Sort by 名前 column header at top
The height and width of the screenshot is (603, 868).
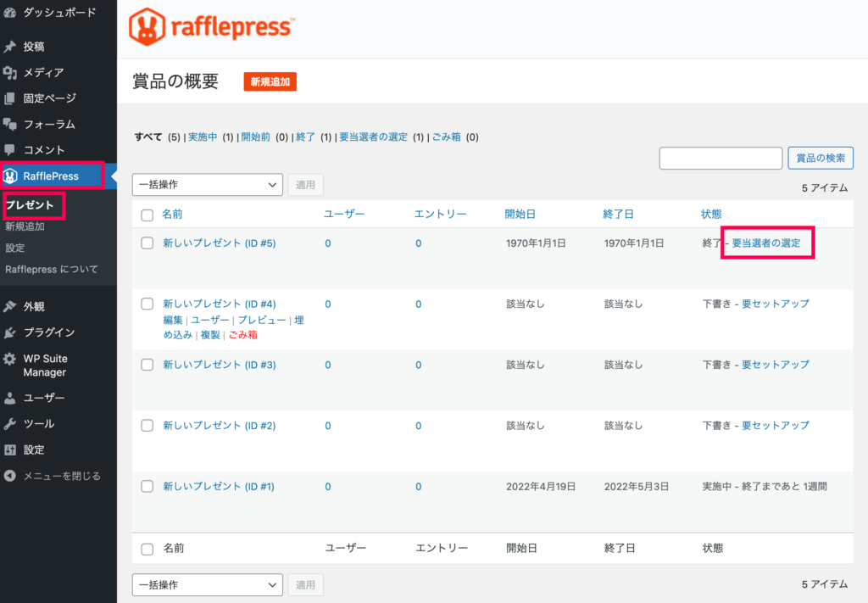(172, 215)
